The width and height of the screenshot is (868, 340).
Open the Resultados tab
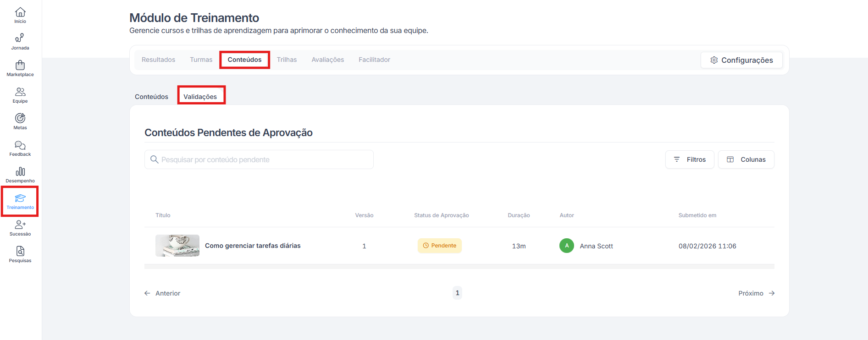point(158,60)
